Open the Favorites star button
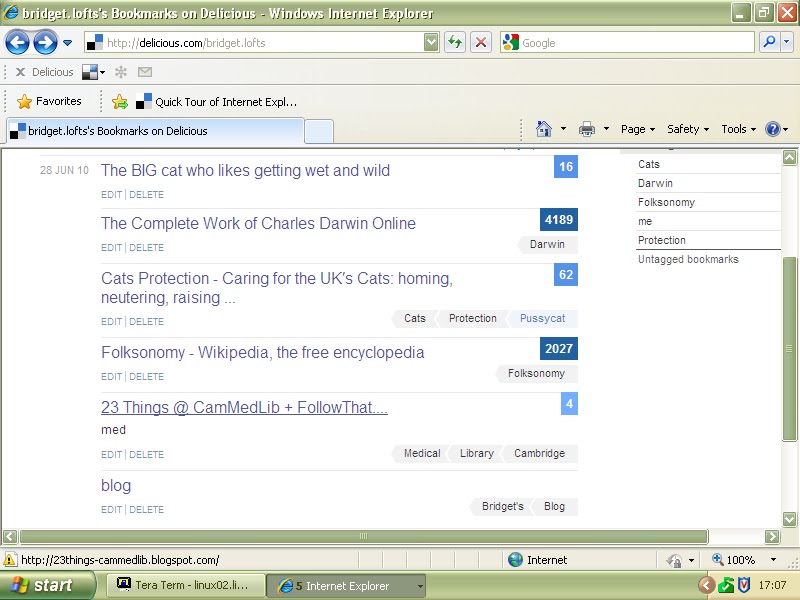 [x=48, y=102]
